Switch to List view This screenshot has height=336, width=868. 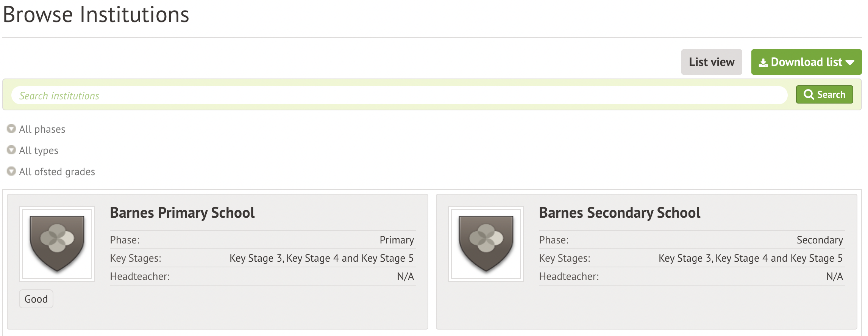(x=711, y=62)
